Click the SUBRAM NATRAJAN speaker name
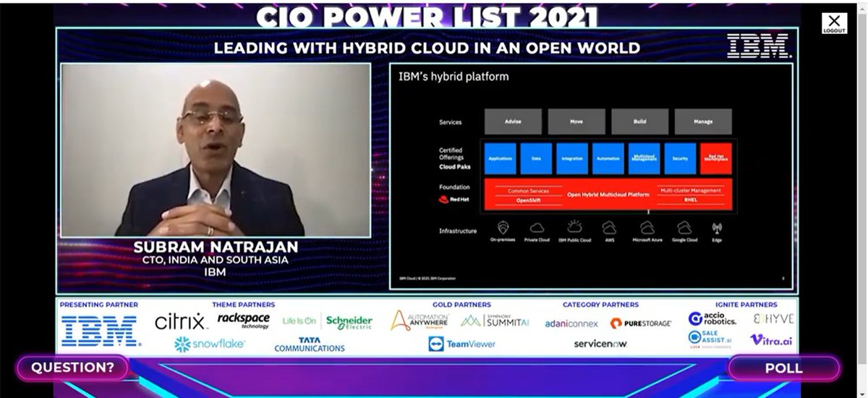The height and width of the screenshot is (398, 868). [216, 247]
